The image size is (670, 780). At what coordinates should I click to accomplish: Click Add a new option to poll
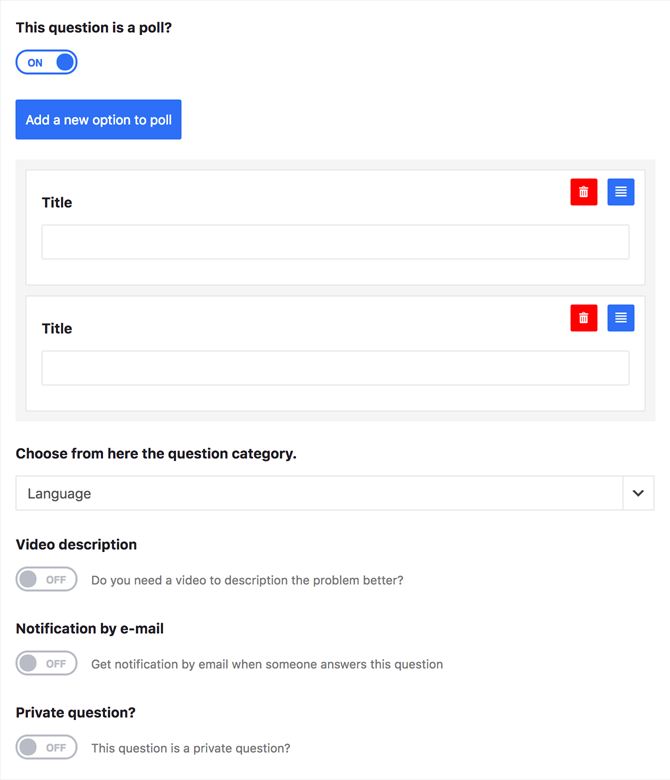(x=98, y=119)
